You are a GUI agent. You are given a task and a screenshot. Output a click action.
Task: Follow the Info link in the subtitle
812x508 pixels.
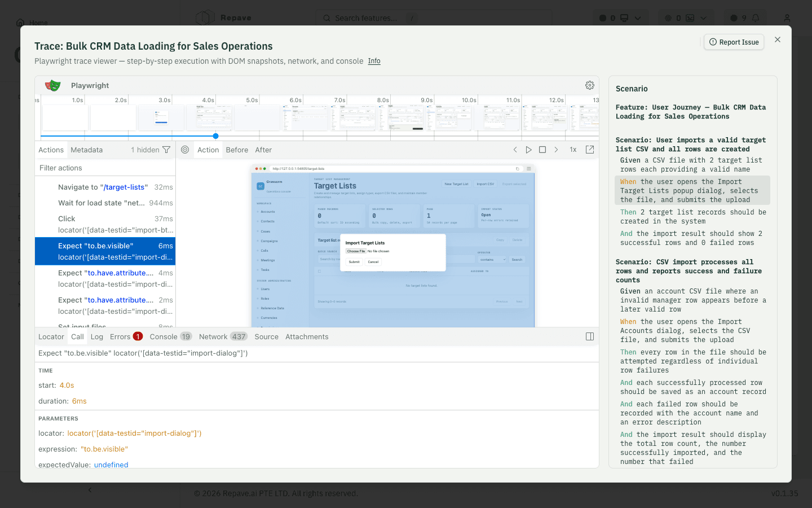374,61
